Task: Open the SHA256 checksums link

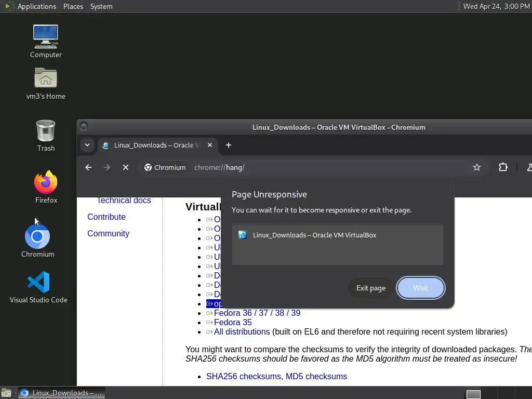Action: coord(244,376)
